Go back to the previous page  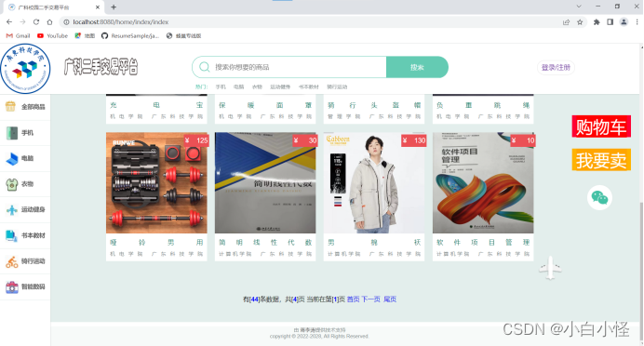pos(9,22)
